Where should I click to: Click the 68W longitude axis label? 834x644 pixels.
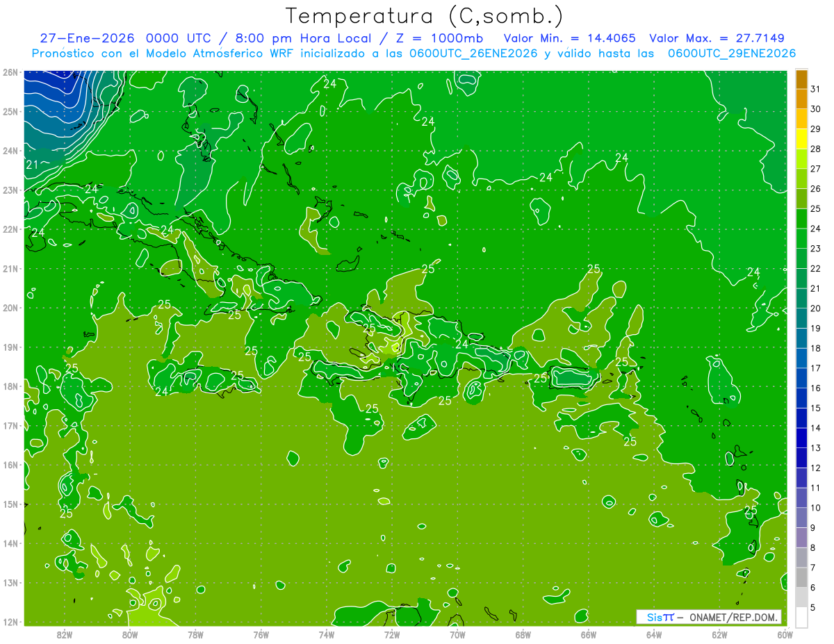523,634
